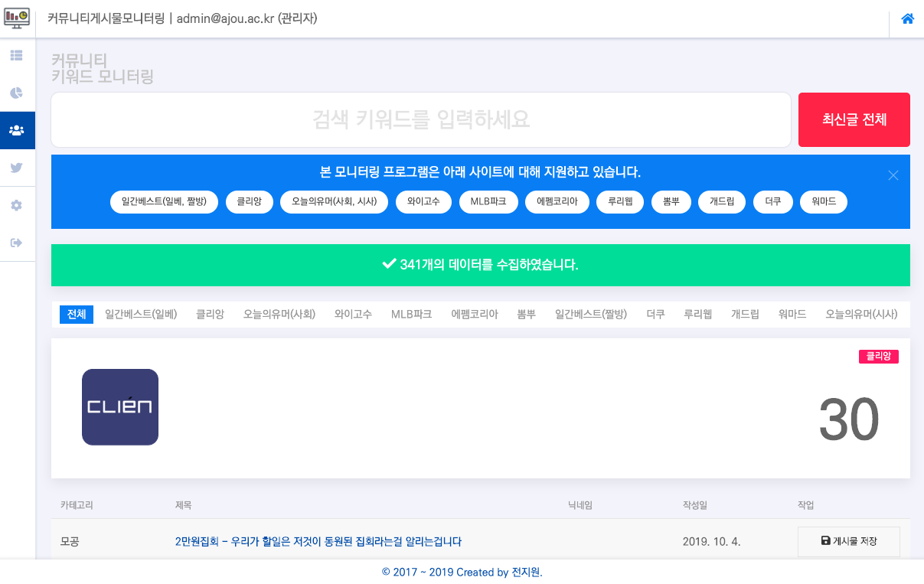
Task: Click the 게시물 저장 button
Action: (849, 541)
